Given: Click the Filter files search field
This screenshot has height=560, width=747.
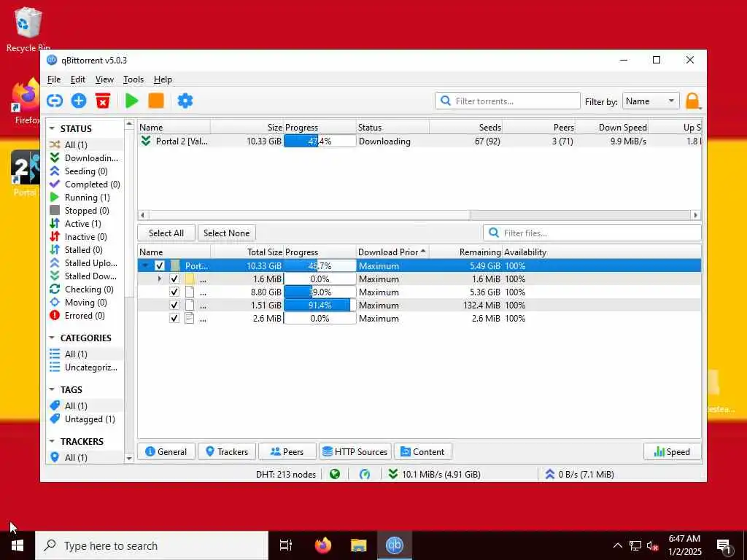Looking at the screenshot, I should pyautogui.click(x=592, y=233).
